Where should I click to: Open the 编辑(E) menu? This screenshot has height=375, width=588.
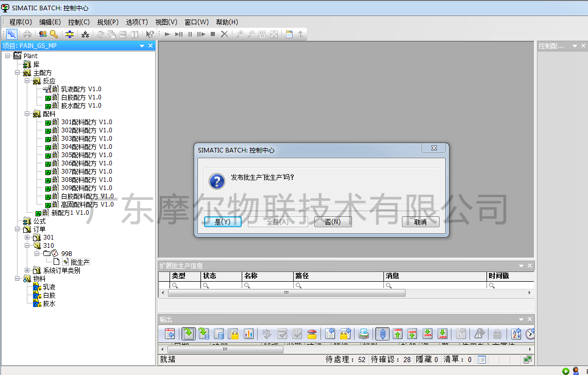point(50,22)
